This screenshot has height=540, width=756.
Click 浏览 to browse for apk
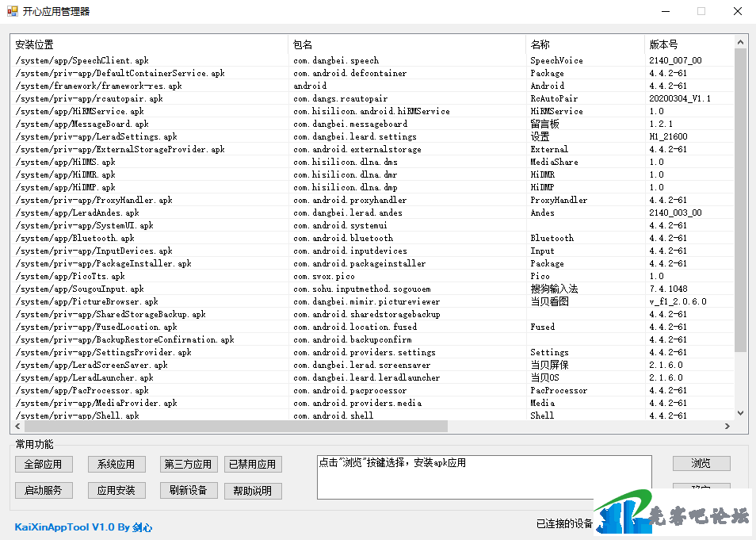point(701,463)
